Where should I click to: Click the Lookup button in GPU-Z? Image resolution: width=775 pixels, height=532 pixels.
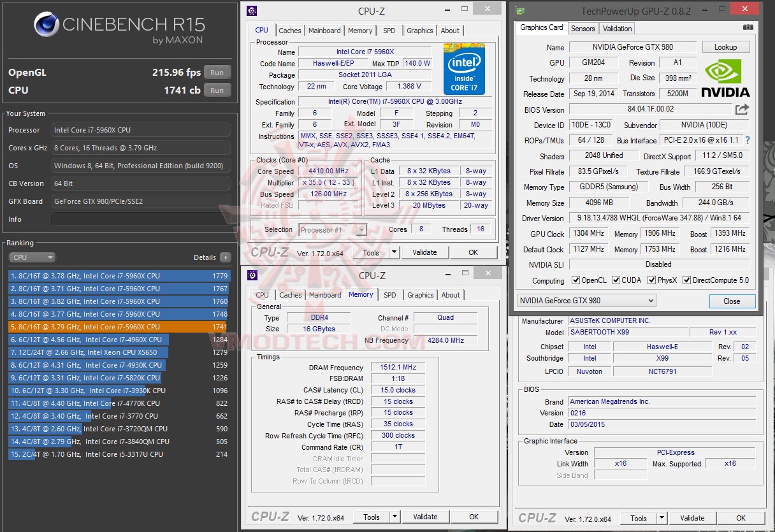[726, 47]
